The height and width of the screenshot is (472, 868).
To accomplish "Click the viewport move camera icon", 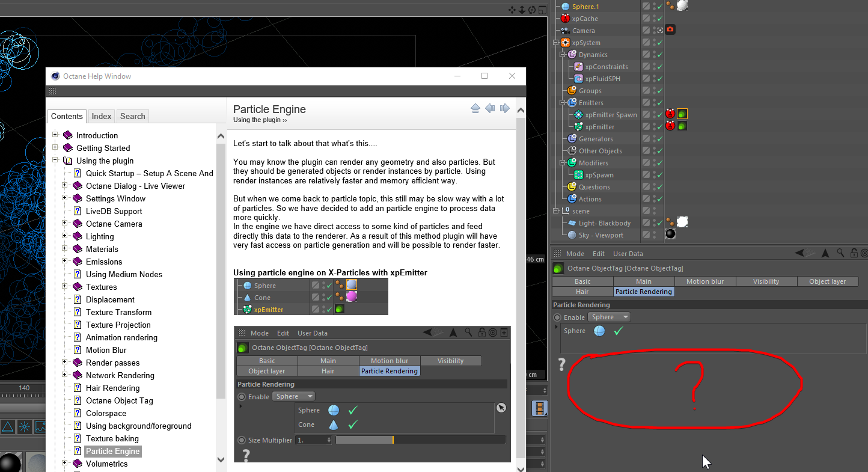I will 512,10.
